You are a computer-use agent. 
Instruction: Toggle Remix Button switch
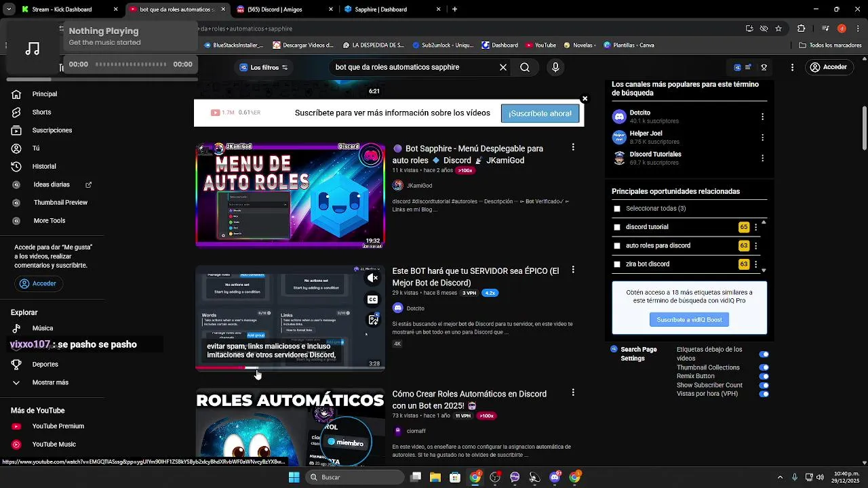tap(764, 376)
